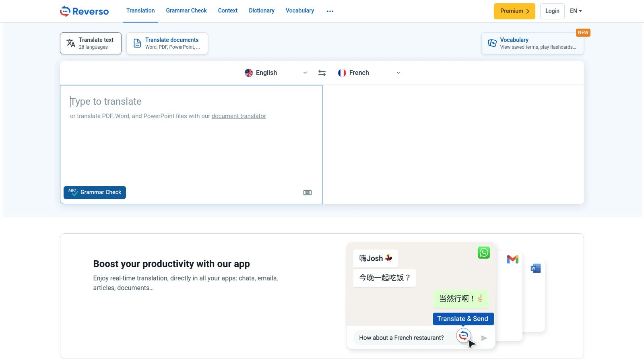Click the send arrow in chat mockup
The height and width of the screenshot is (363, 644).
(484, 338)
